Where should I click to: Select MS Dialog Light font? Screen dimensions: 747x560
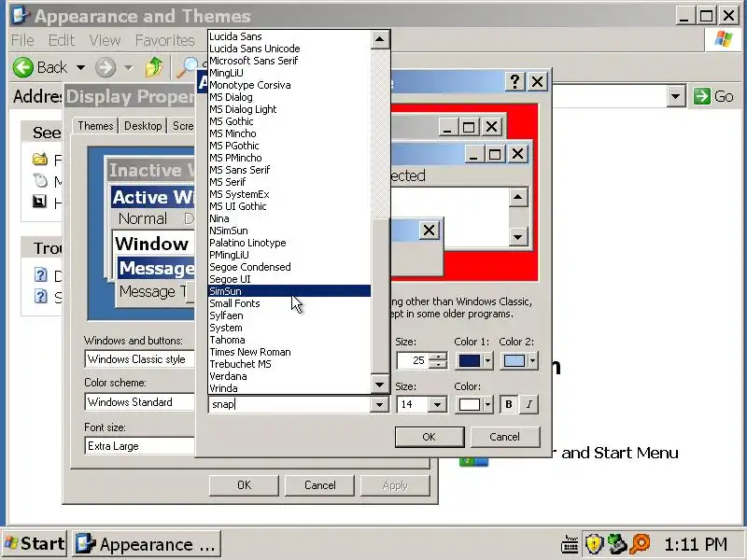tap(289, 109)
